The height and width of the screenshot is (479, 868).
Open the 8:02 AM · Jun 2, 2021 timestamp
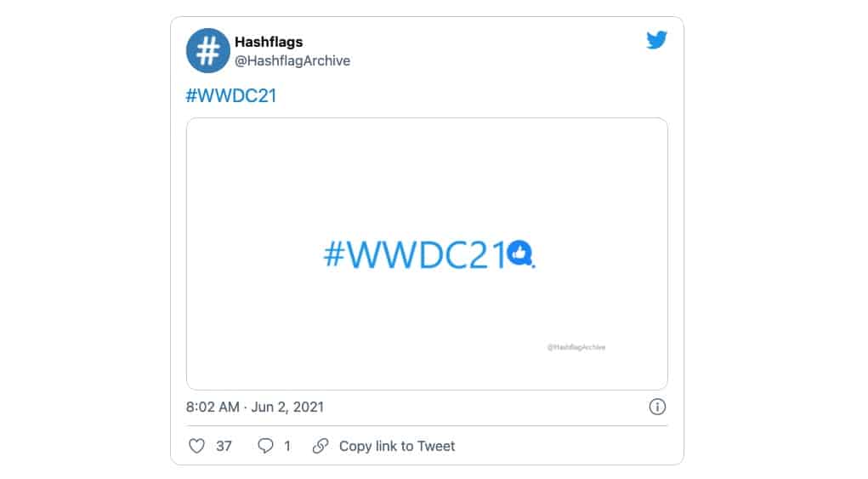(x=255, y=407)
